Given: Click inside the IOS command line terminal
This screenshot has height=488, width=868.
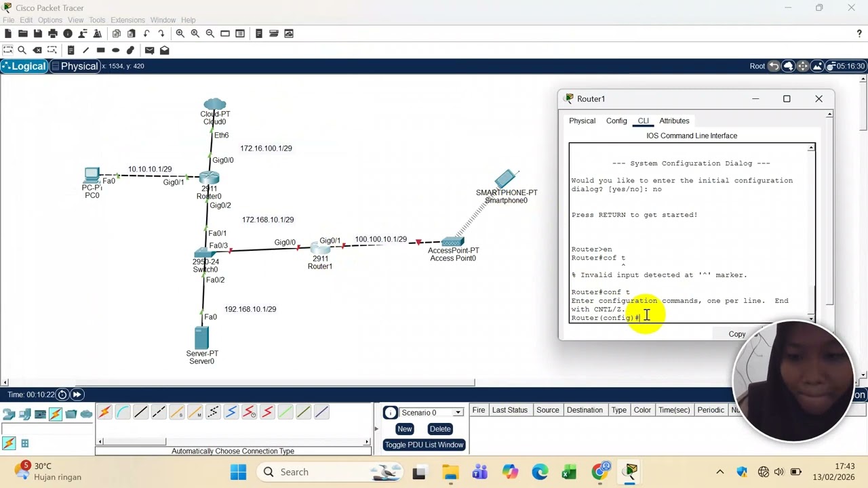Looking at the screenshot, I should click(x=688, y=233).
